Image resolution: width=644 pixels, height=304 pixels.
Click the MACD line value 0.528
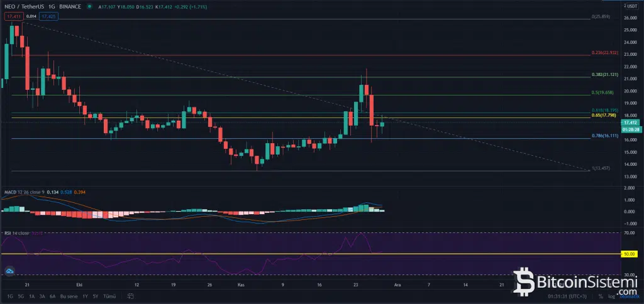point(66,192)
